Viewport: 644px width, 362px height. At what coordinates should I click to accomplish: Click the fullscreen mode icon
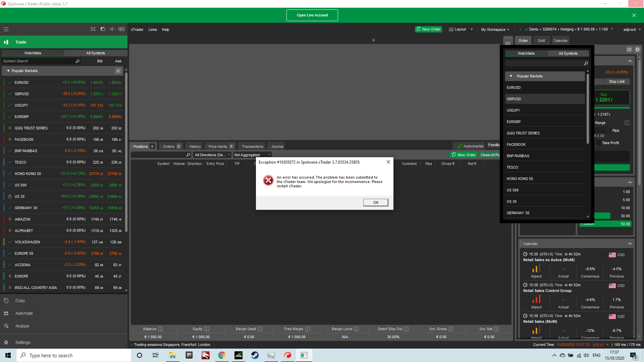pos(93,29)
